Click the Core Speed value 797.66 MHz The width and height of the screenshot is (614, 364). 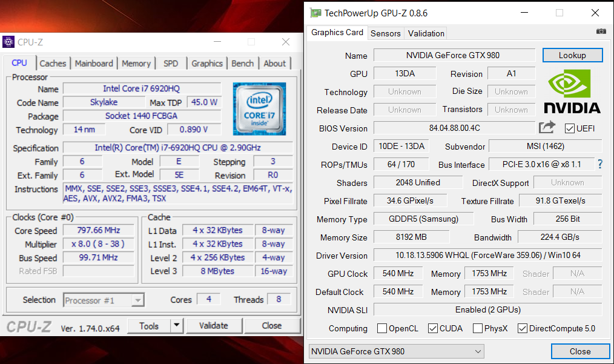[x=99, y=230]
